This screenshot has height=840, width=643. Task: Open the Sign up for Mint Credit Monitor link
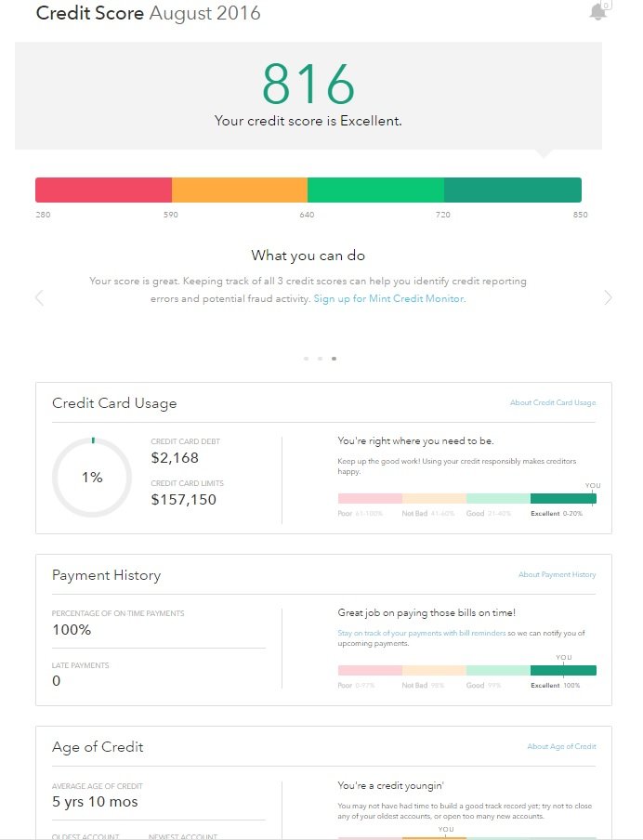pyautogui.click(x=389, y=299)
